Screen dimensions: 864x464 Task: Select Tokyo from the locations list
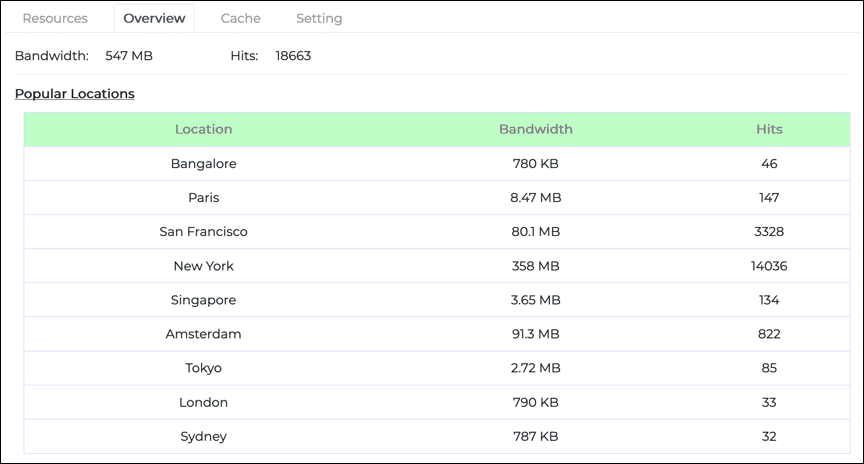pyautogui.click(x=203, y=368)
